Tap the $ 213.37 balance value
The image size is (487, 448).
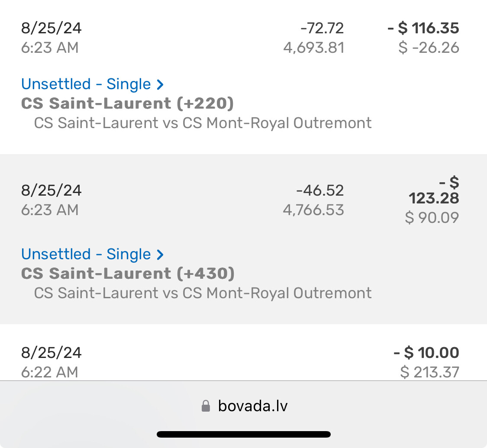(430, 372)
